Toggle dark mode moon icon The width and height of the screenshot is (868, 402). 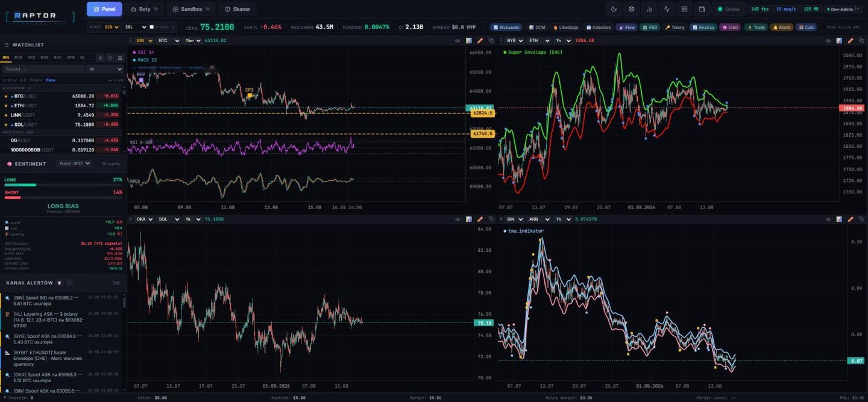click(x=614, y=9)
